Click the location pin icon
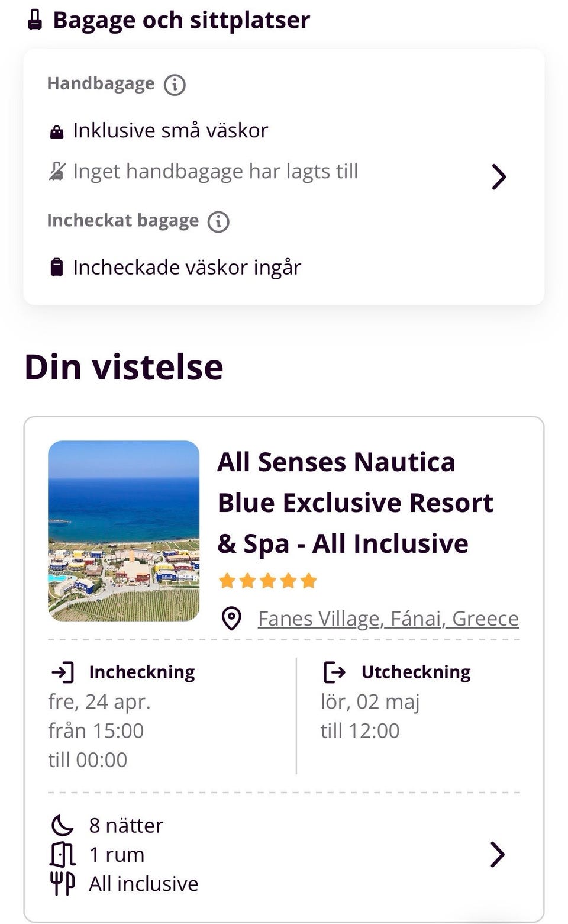The width and height of the screenshot is (568, 924). click(x=231, y=619)
